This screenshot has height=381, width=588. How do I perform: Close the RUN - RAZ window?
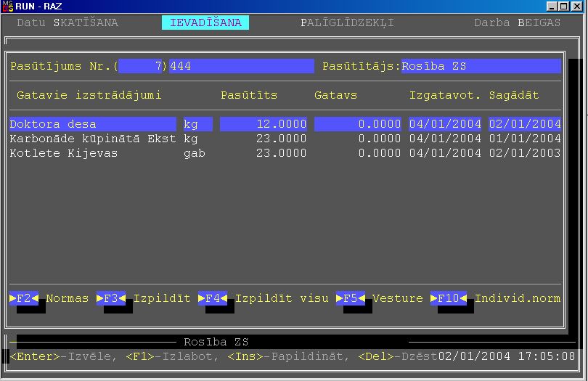577,7
